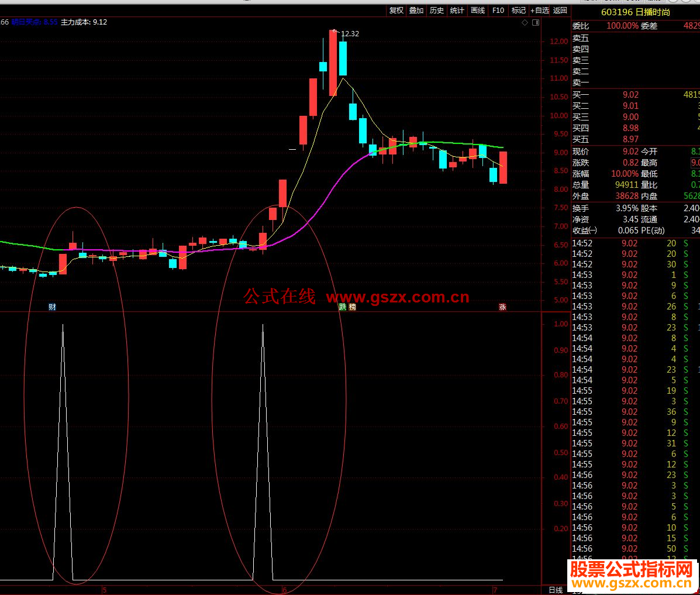
Task: Select the 买一 bid row at 9.02
Action: (x=636, y=95)
